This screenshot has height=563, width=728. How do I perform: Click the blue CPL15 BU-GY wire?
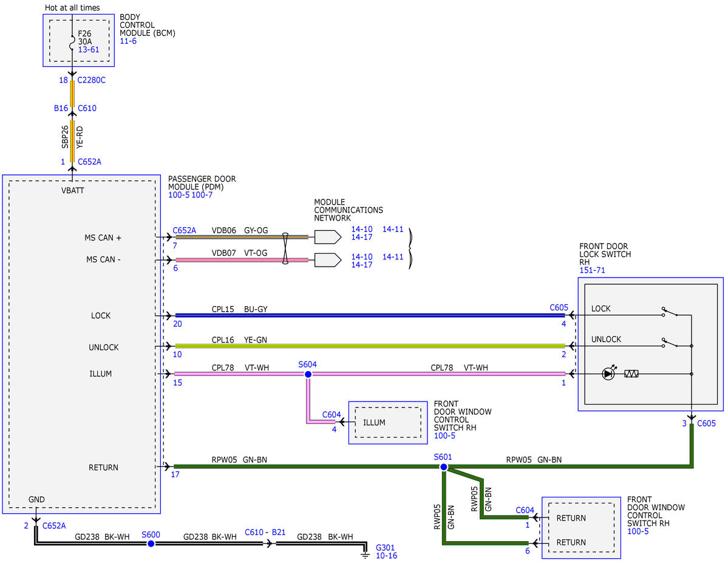click(370, 315)
